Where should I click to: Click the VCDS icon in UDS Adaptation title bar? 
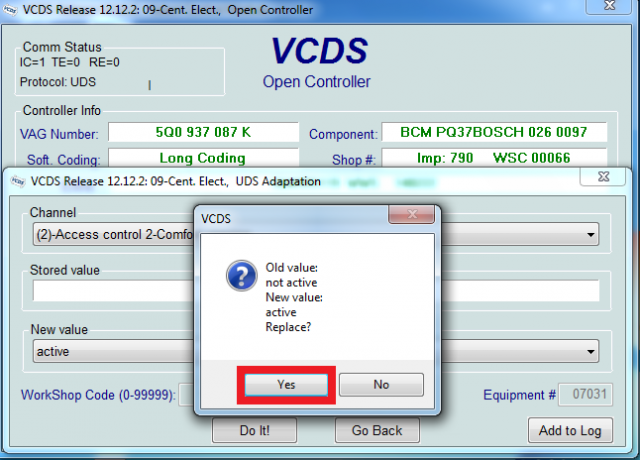[18, 181]
